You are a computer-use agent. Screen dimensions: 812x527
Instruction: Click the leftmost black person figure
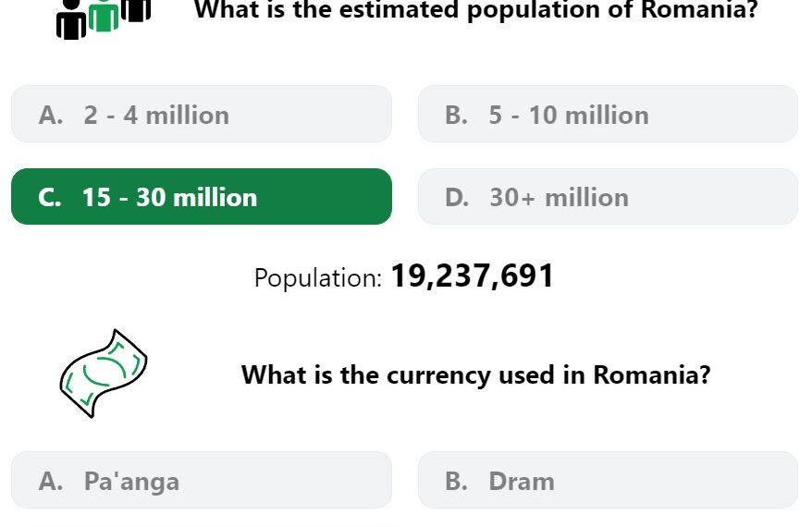point(71,19)
